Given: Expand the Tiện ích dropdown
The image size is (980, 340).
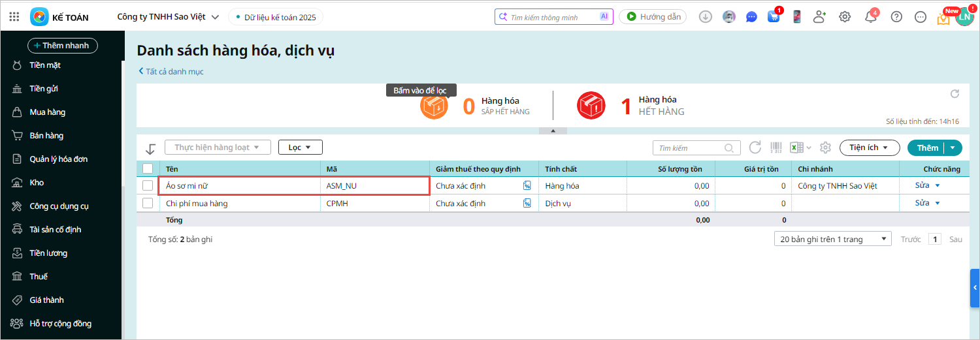Looking at the screenshot, I should coord(869,147).
